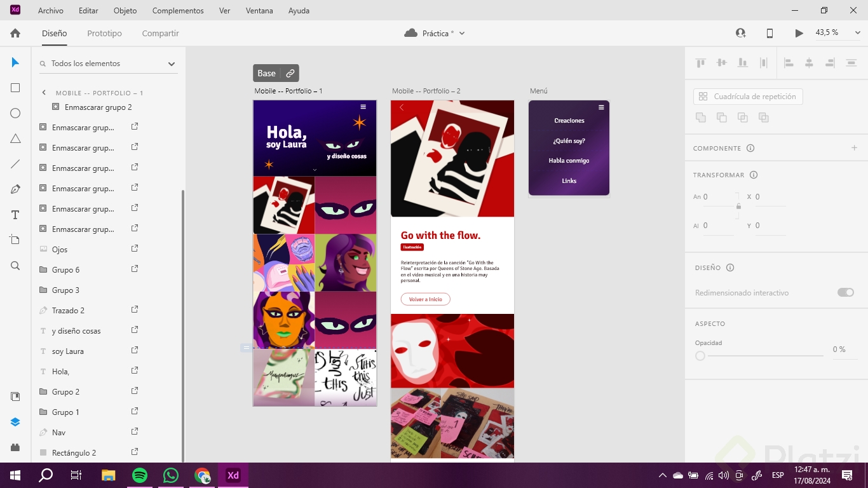Toggle export mark for Rectángulo 2 layer
Screen dimensions: 868x488
(x=135, y=452)
